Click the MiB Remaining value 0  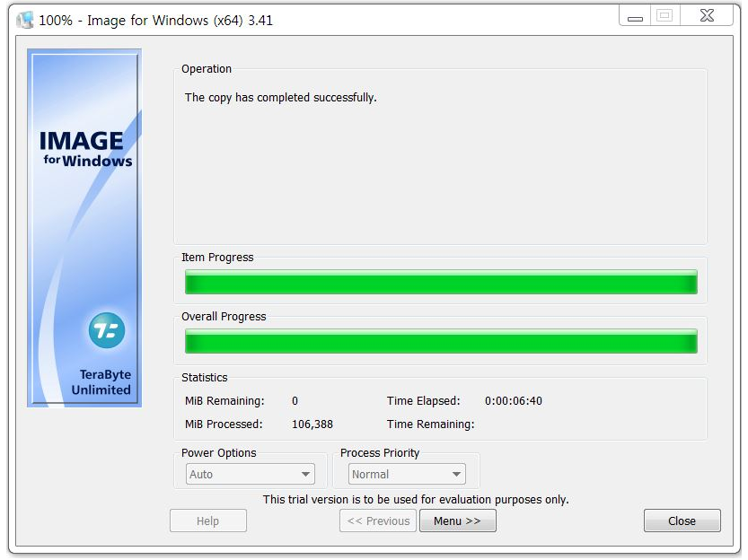pyautogui.click(x=295, y=401)
